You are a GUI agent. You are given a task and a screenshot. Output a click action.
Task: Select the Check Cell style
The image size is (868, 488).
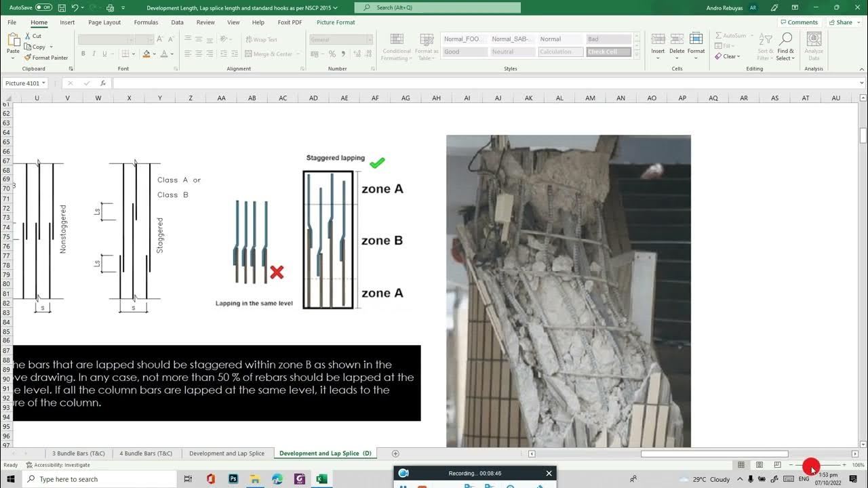pos(609,52)
